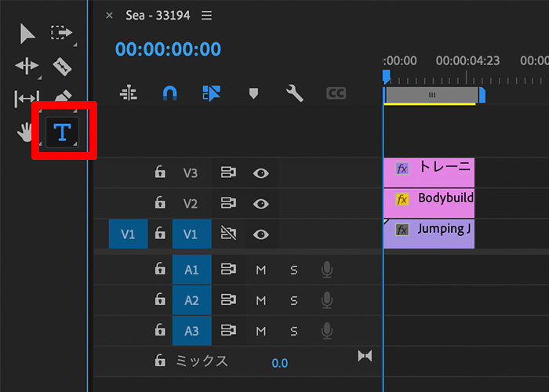The width and height of the screenshot is (549, 392).
Task: Mute track A2
Action: click(261, 300)
